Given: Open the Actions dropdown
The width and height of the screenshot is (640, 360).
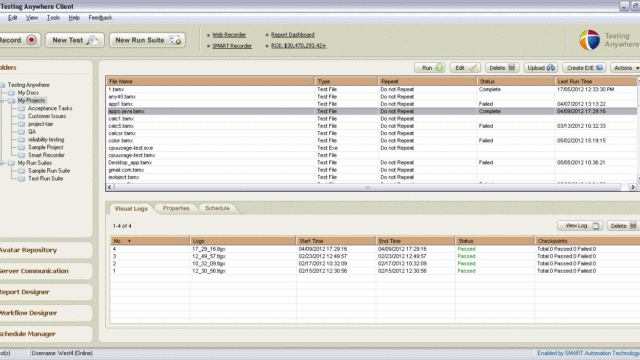Looking at the screenshot, I should (x=626, y=68).
